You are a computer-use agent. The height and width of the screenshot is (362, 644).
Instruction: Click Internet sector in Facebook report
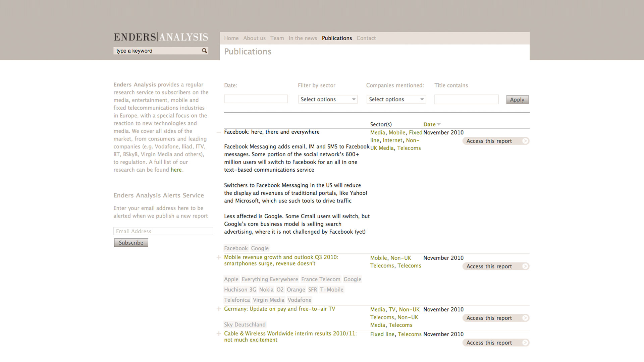(x=392, y=140)
